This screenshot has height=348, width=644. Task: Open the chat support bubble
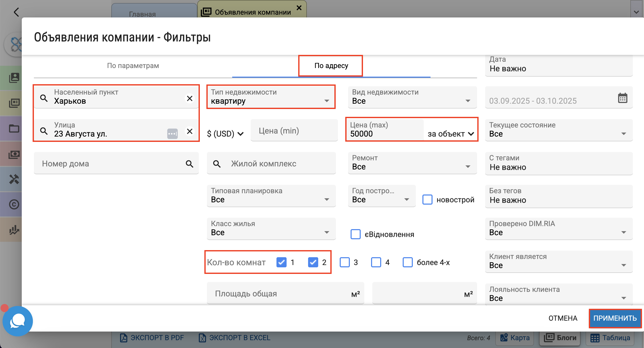point(17,321)
